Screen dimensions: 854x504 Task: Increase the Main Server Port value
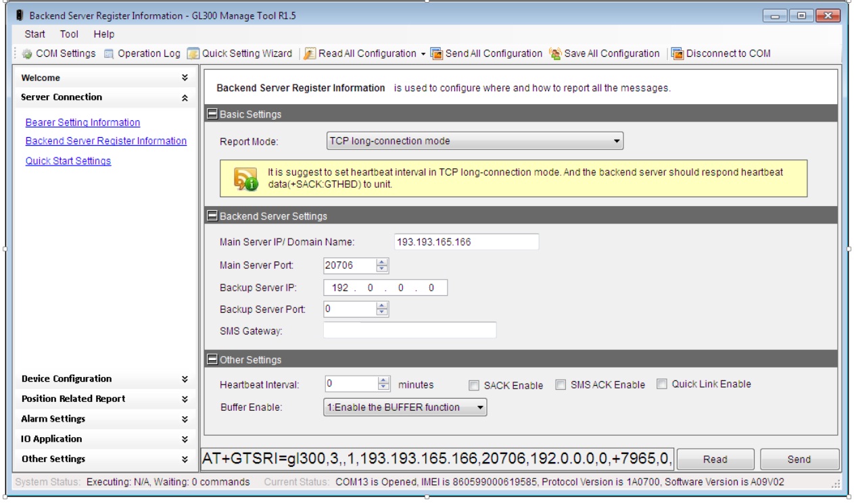click(x=383, y=262)
